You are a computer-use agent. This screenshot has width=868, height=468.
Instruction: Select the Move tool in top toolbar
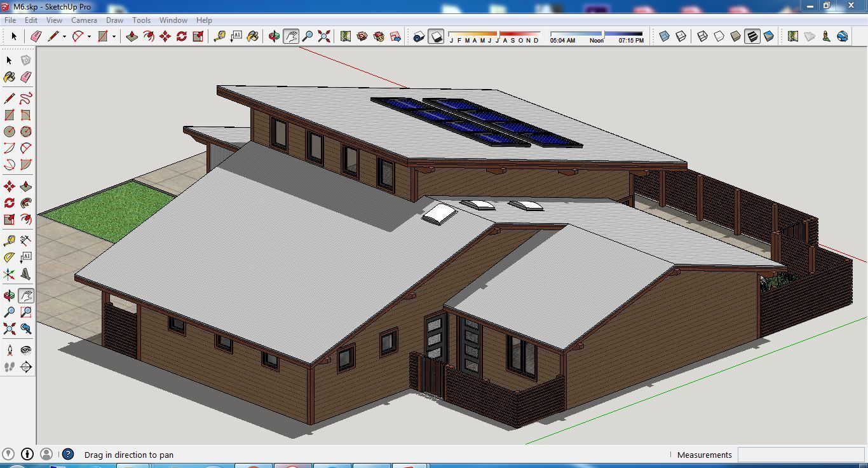point(165,36)
